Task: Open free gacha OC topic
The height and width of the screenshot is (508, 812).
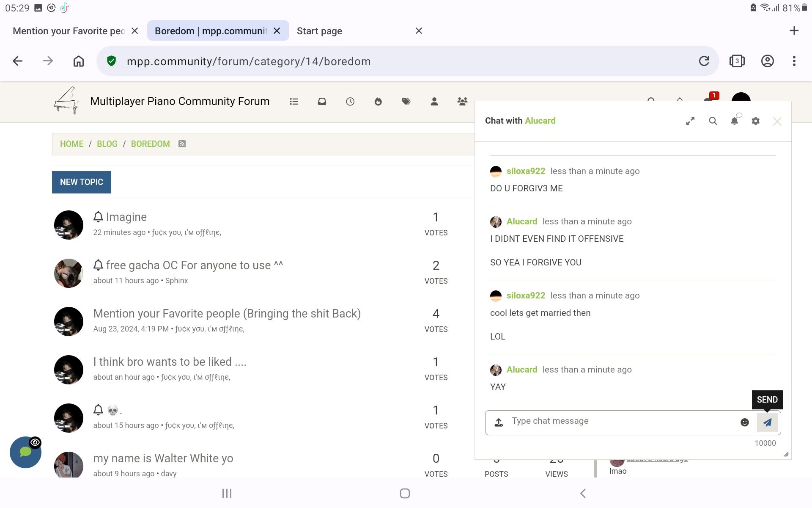Action: pos(195,265)
